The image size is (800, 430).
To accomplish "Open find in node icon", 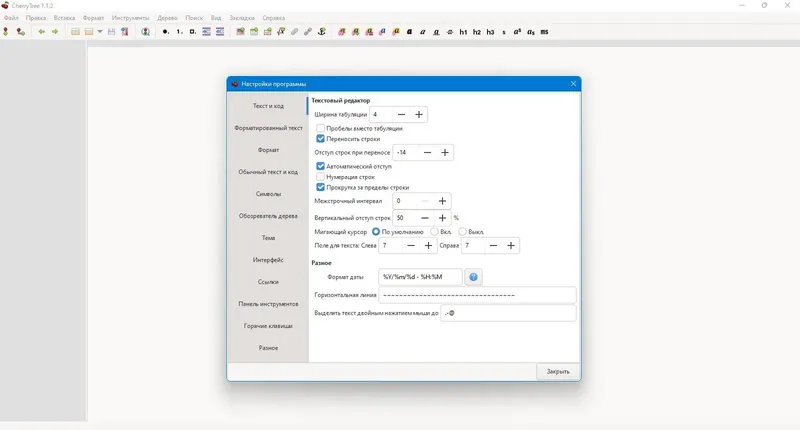I will (145, 32).
